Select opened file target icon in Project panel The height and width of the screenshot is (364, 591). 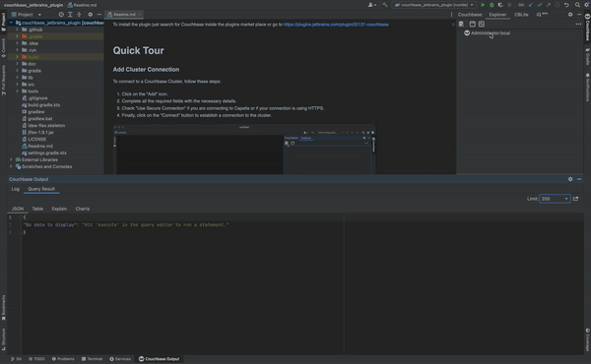[x=61, y=15]
